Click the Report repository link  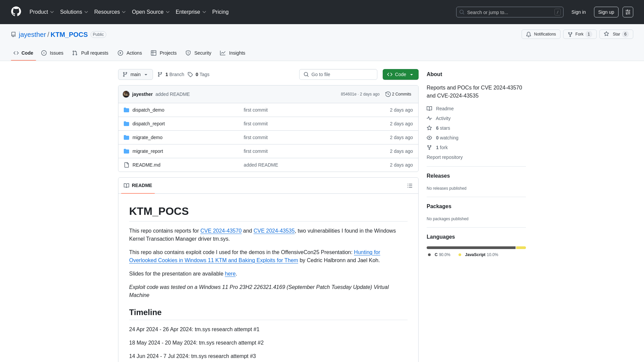(444, 157)
